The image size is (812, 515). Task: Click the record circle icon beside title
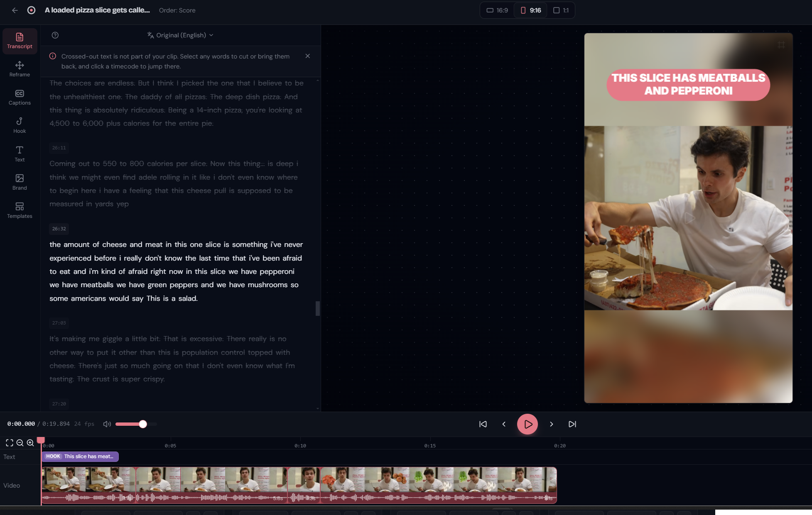[31, 10]
